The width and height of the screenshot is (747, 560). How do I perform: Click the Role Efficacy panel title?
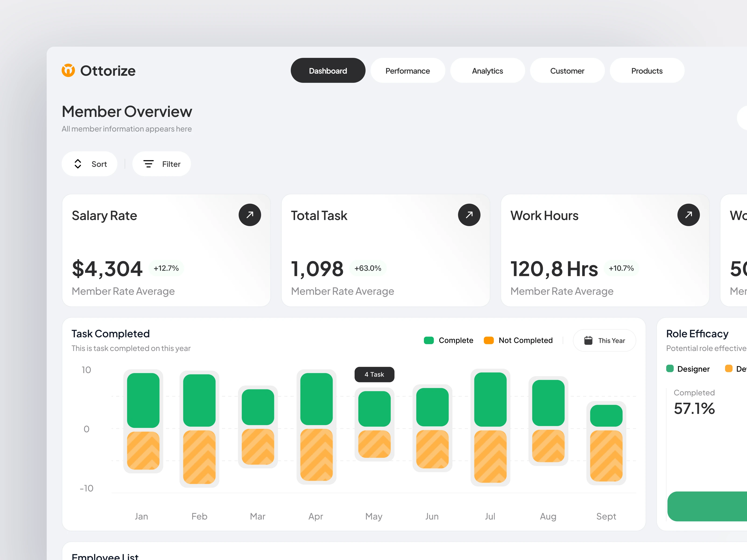click(697, 334)
